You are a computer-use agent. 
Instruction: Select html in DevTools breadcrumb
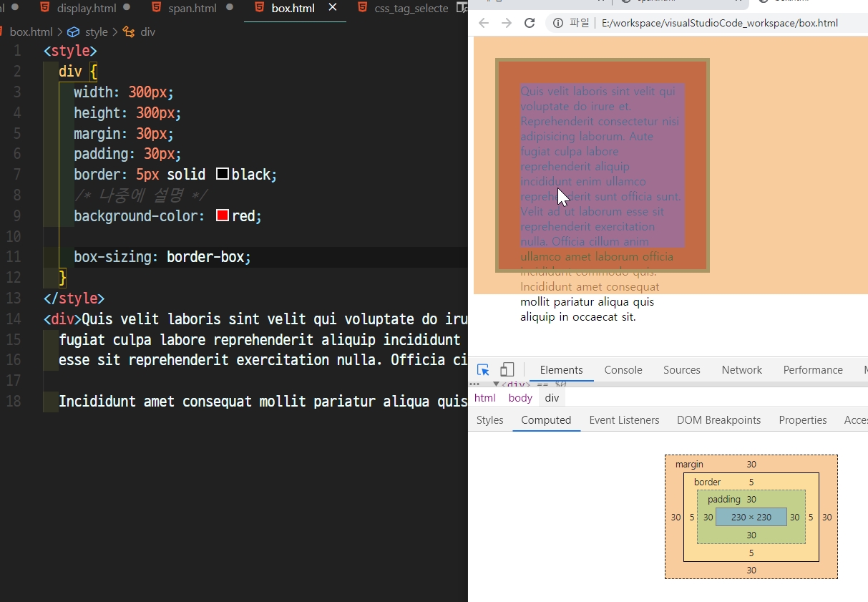tap(484, 398)
